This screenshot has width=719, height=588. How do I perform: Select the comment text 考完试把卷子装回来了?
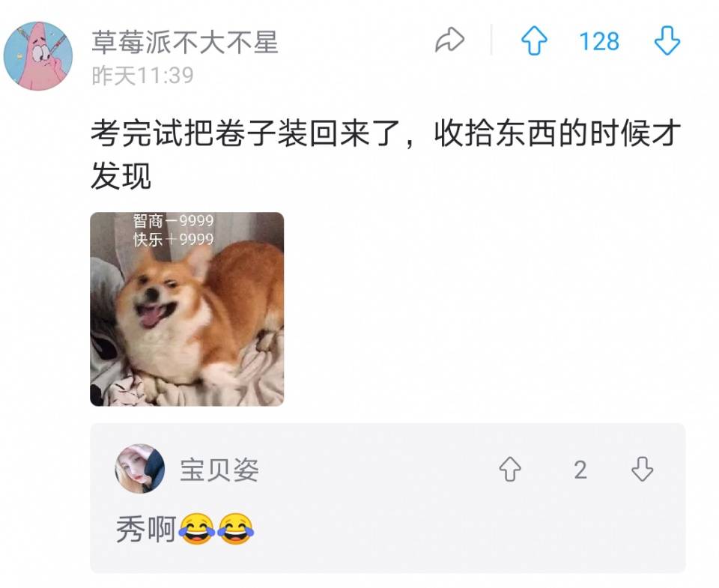click(x=245, y=133)
